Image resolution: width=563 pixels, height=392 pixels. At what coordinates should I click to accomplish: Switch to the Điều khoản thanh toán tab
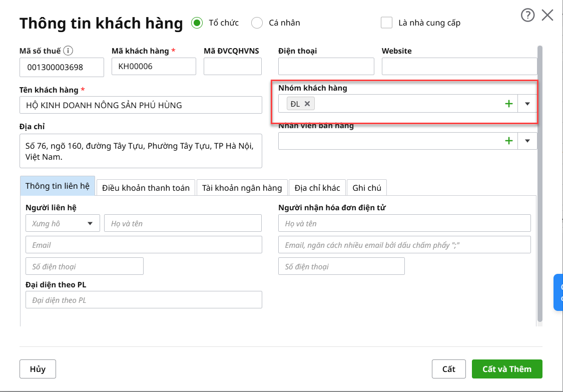click(146, 188)
